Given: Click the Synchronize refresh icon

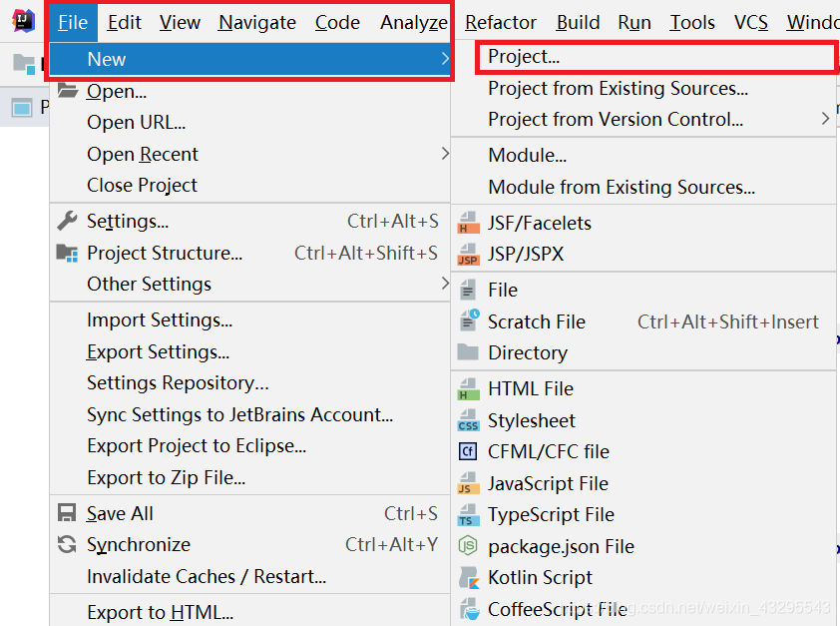Looking at the screenshot, I should 67,544.
